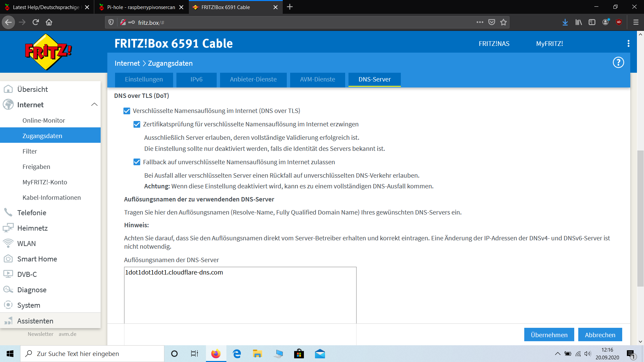Image resolution: width=644 pixels, height=362 pixels.
Task: Reload the page
Action: click(36, 22)
